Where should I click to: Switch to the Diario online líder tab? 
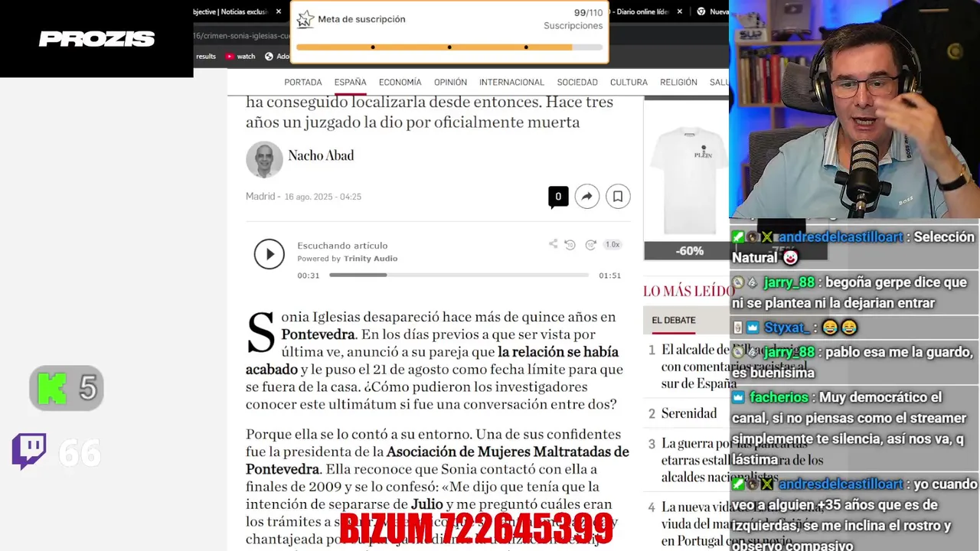pyautogui.click(x=642, y=11)
